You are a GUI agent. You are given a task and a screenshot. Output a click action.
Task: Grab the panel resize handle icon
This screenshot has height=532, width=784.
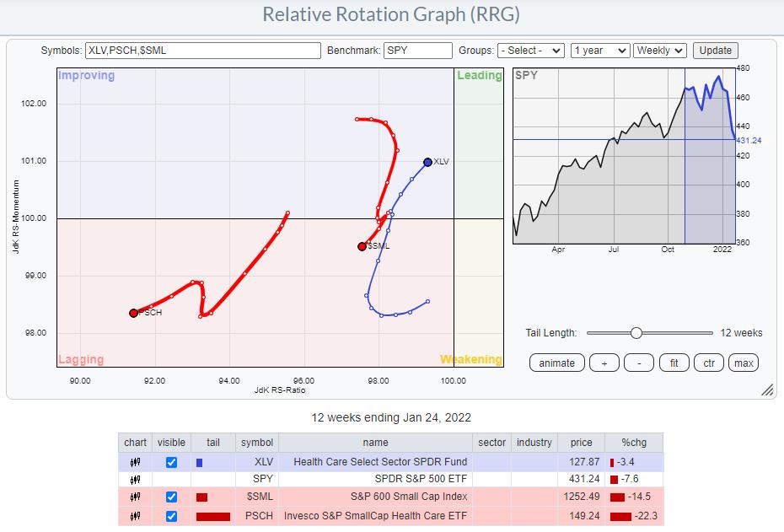point(767,390)
